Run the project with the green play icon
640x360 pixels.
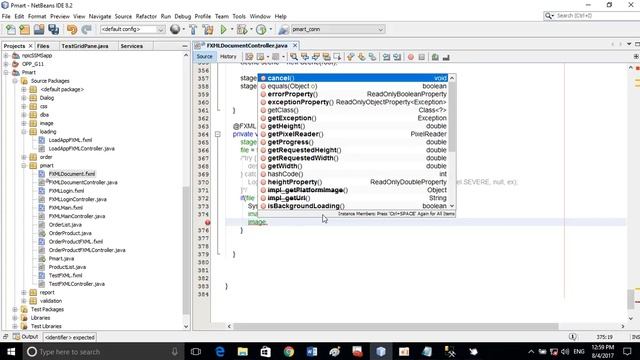click(223, 29)
